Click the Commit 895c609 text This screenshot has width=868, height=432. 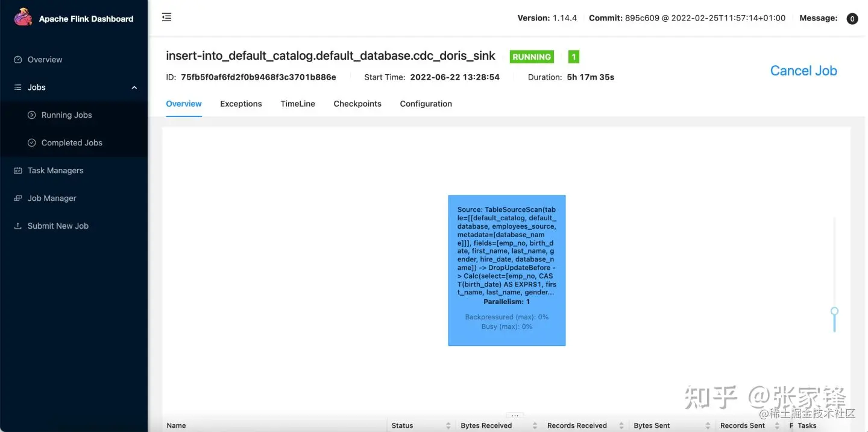click(x=687, y=18)
